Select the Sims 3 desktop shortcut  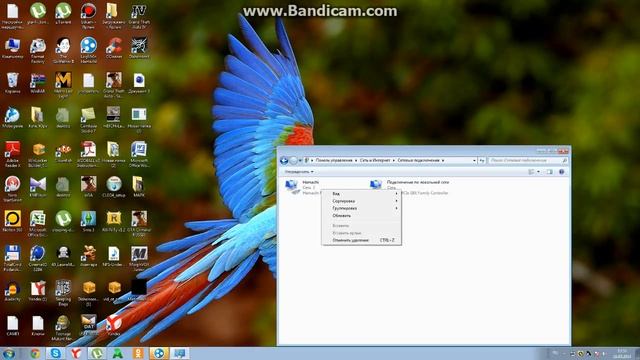pos(88,222)
